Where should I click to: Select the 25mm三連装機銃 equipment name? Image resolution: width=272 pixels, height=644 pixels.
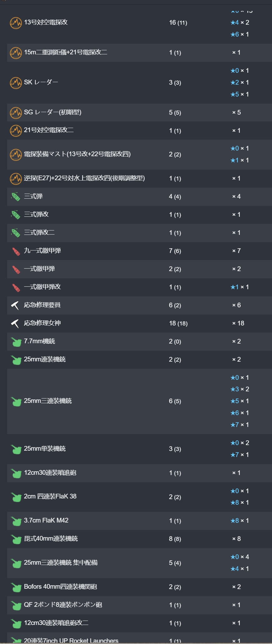click(x=48, y=401)
